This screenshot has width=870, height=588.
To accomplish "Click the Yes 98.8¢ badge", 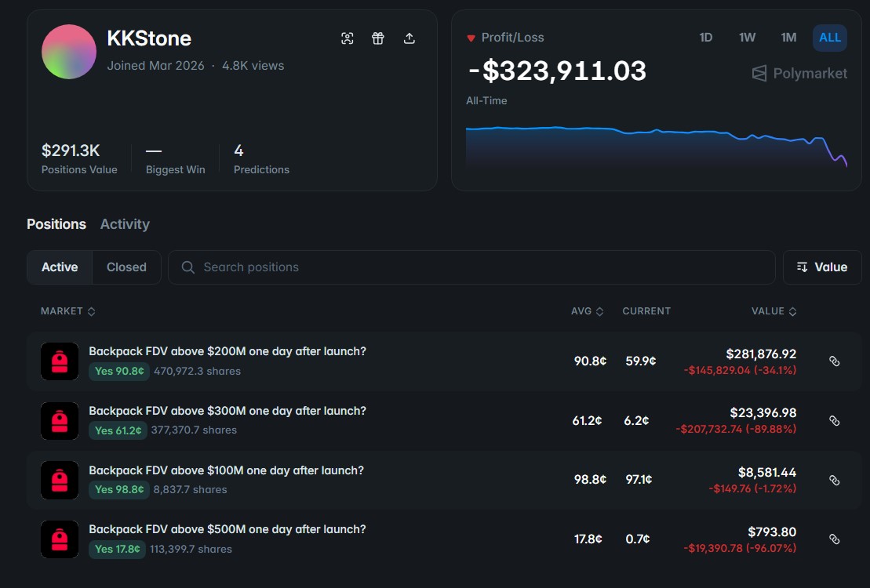I will point(118,490).
